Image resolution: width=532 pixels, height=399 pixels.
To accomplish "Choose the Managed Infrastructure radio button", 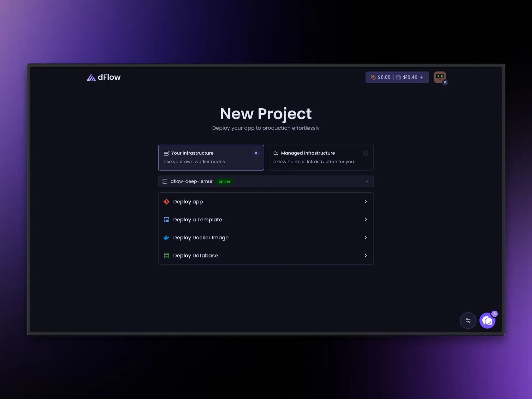I will pos(365,153).
